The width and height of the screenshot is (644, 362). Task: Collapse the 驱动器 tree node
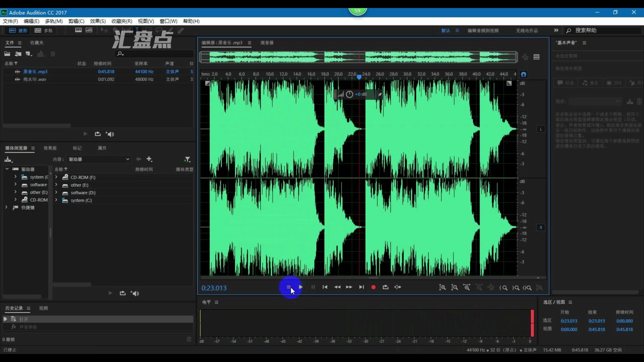coord(7,169)
